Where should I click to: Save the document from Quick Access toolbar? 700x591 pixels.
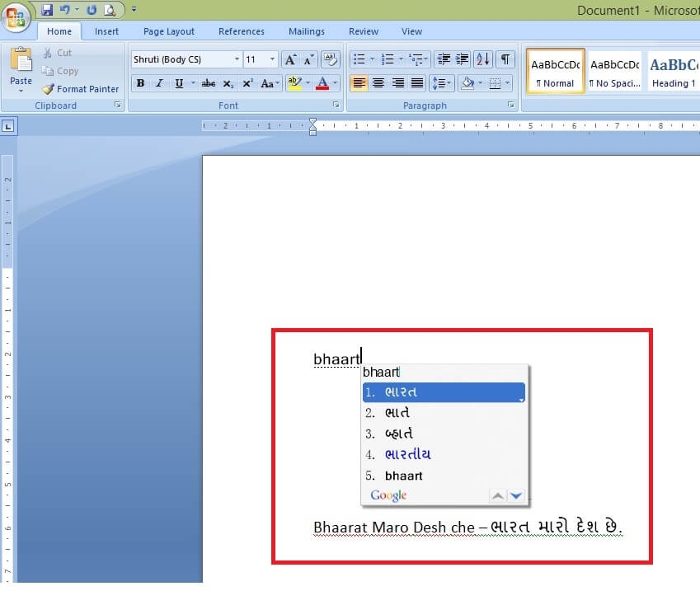pyautogui.click(x=47, y=10)
